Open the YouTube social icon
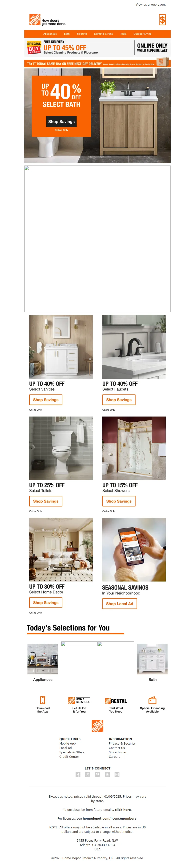The height and width of the screenshot is (868, 195). (x=107, y=774)
